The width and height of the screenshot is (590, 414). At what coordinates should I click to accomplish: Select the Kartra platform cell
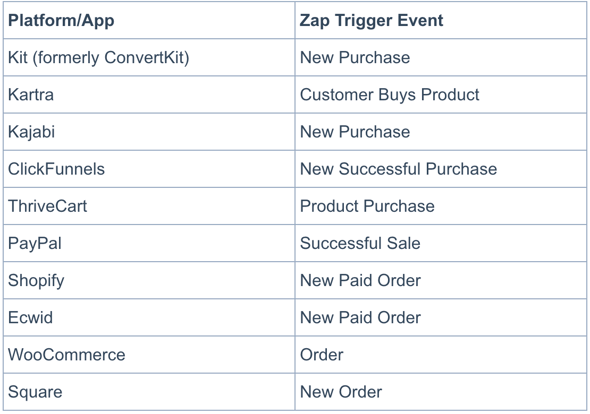coord(149,94)
